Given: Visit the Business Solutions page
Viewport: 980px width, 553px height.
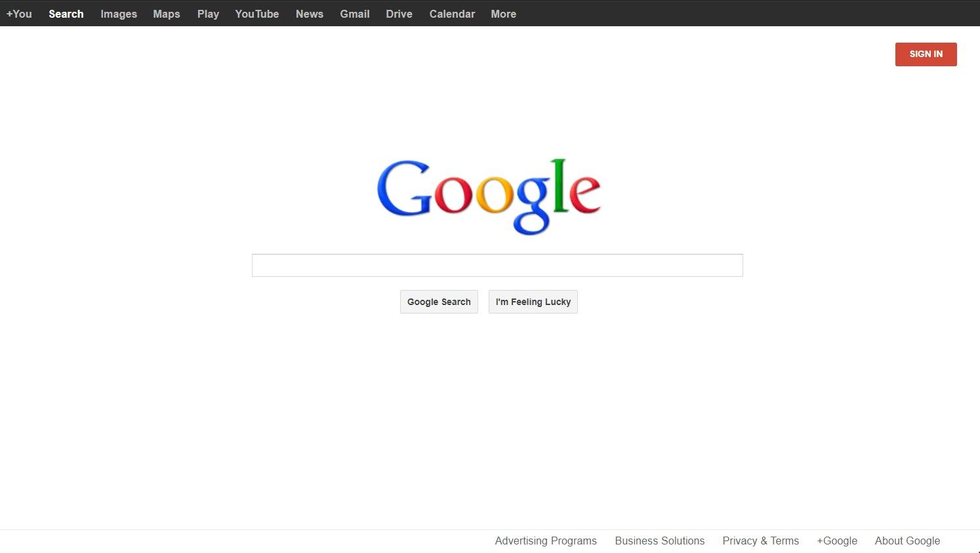Looking at the screenshot, I should coord(659,541).
